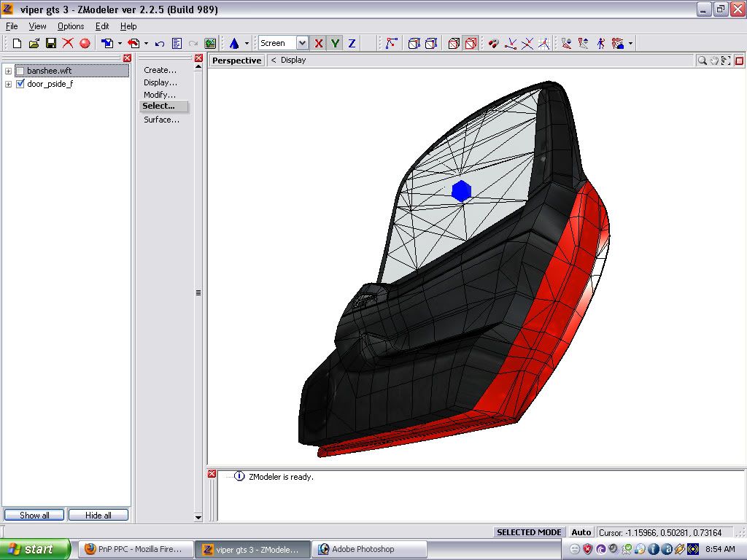
Task: Select the viewport zoom magnifier tool
Action: (x=702, y=61)
